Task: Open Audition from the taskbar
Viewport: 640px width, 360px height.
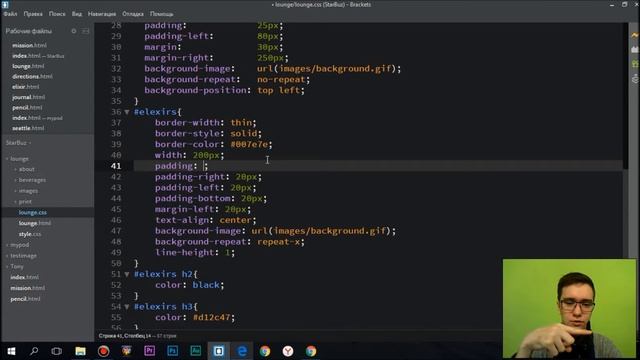Action: pos(196,351)
